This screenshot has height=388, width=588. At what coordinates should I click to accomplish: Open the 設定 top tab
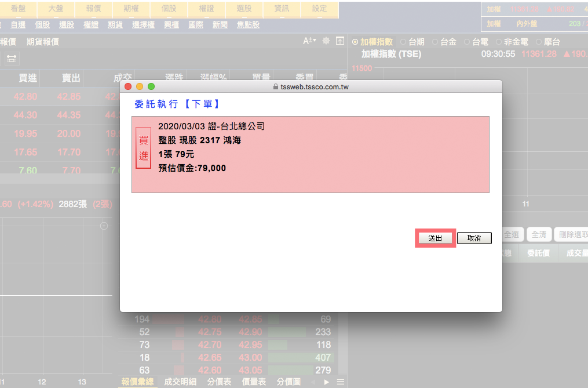[320, 9]
